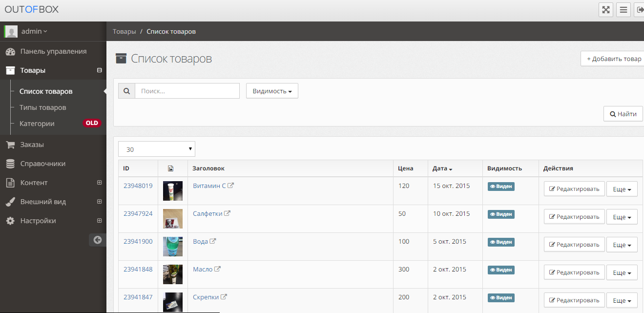Screen dimensions: 644x313
Task: Click Редактировать for Вода
Action: click(x=574, y=245)
